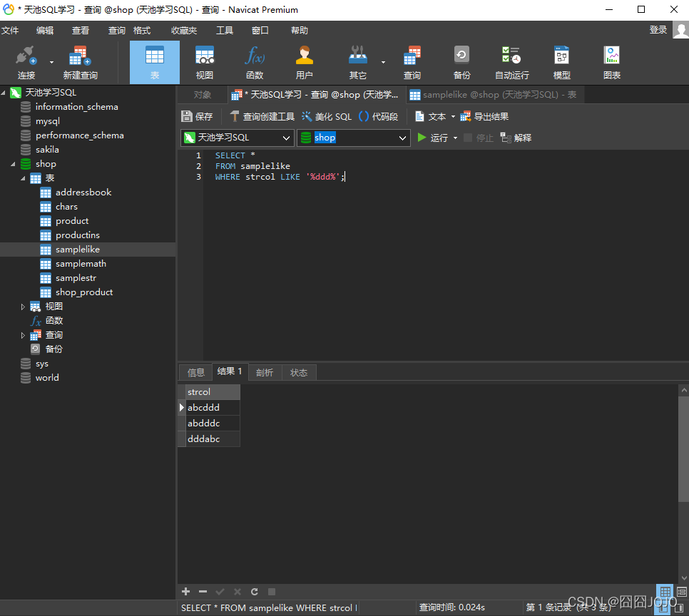Switch to form view in status bar
689x616 pixels.
point(682,592)
